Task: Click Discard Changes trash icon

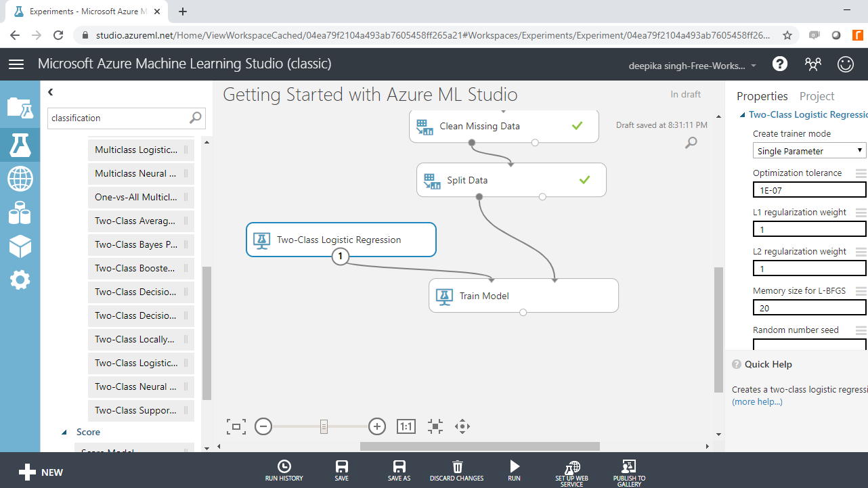Action: point(457,470)
